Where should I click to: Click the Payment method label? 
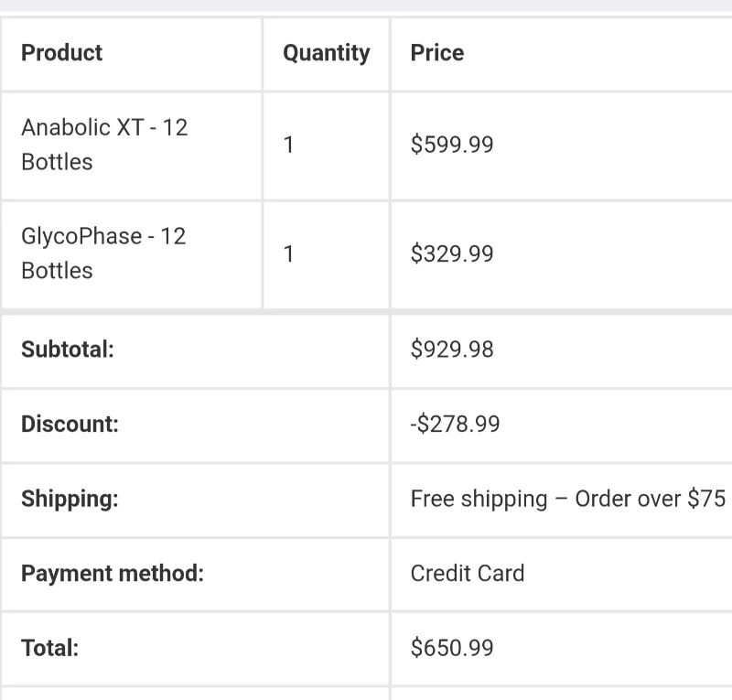click(113, 574)
